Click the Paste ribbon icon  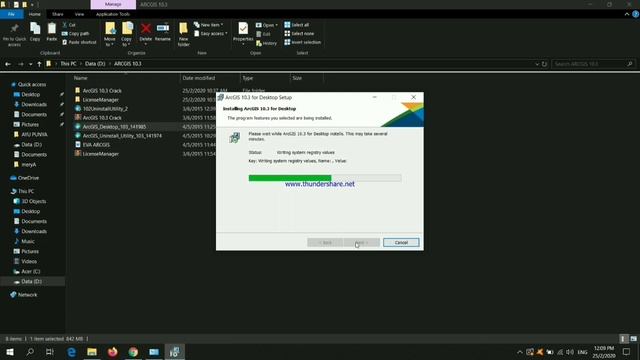(51, 28)
